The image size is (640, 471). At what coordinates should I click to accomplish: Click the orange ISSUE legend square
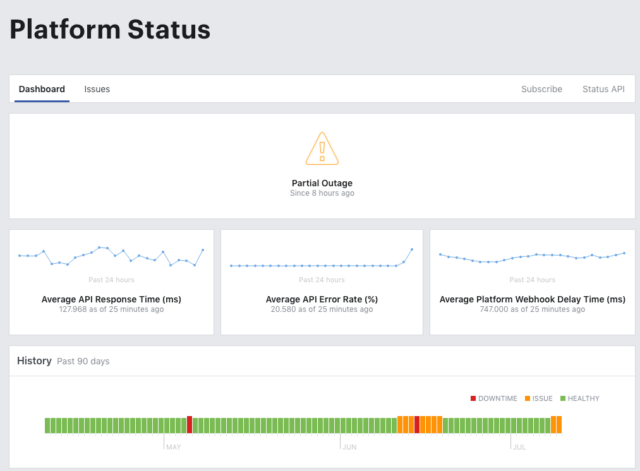[x=527, y=398]
